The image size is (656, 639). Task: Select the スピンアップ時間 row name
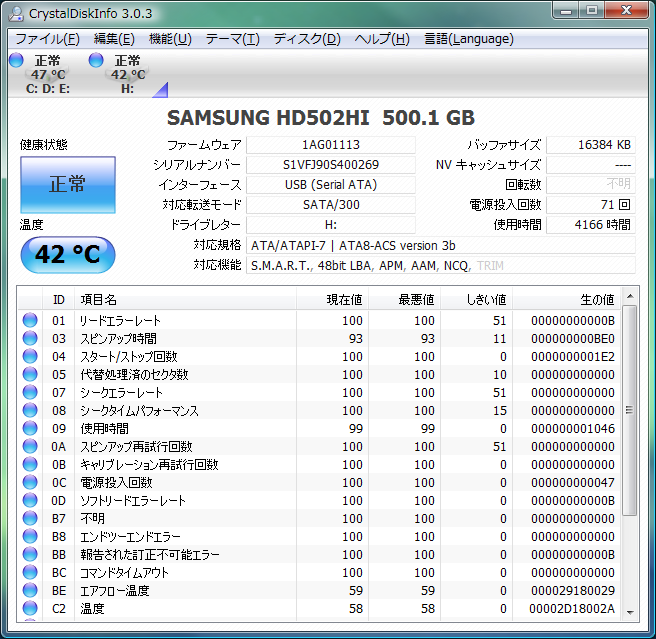pos(118,339)
